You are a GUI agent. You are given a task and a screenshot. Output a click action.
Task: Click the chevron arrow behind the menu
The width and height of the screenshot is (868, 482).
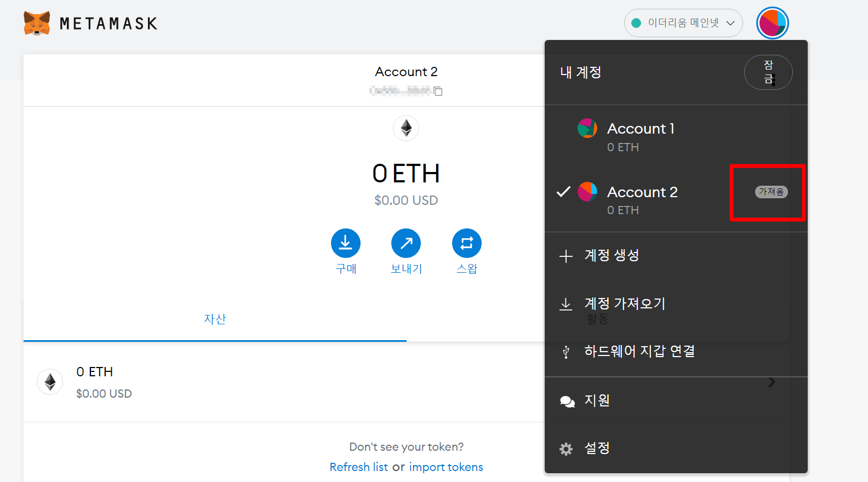[x=772, y=382]
